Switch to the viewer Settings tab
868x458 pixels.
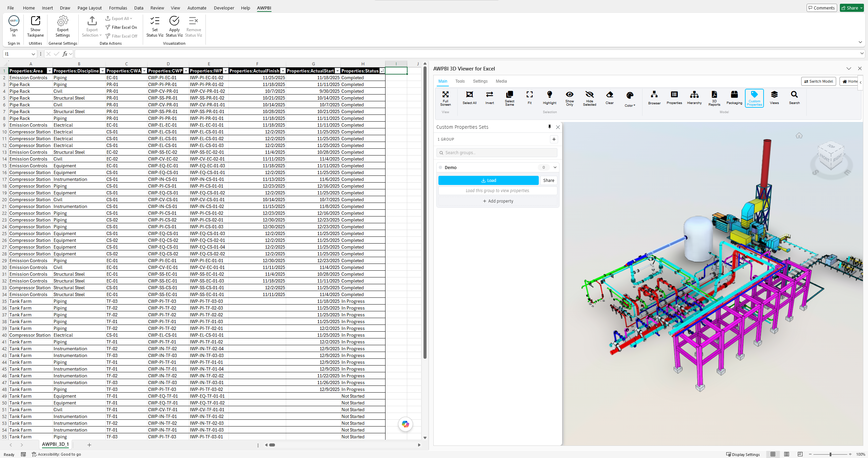click(480, 81)
